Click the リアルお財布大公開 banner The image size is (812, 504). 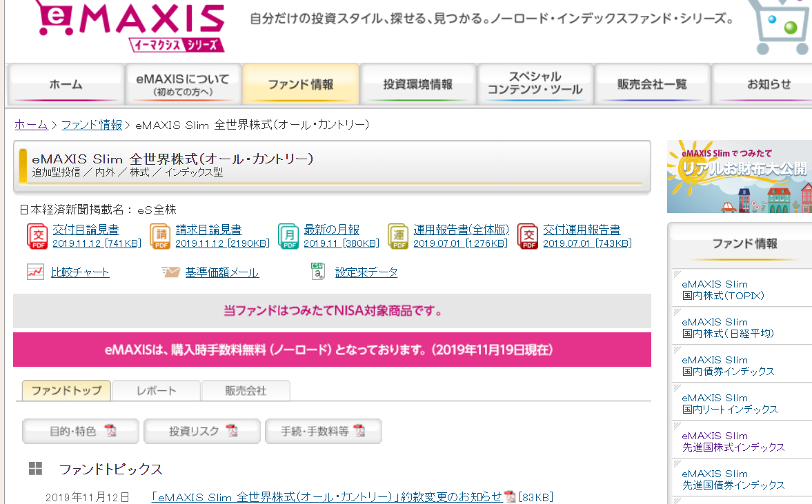pos(740,177)
